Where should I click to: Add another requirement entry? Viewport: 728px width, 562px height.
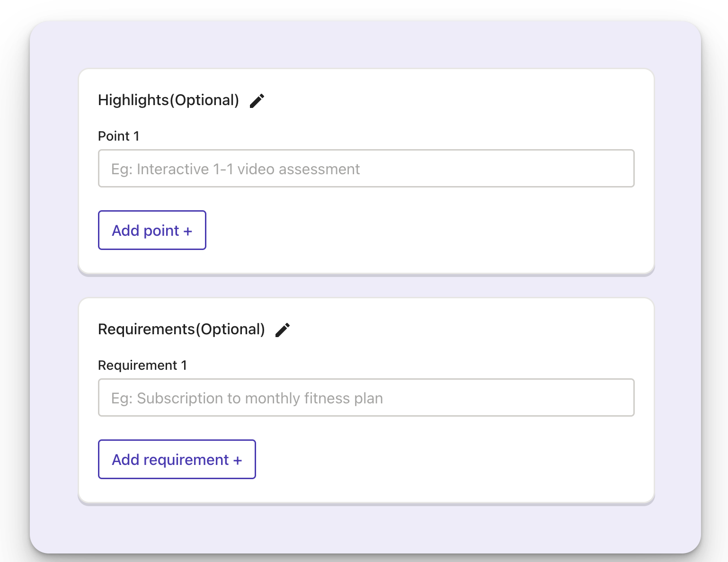tap(177, 459)
